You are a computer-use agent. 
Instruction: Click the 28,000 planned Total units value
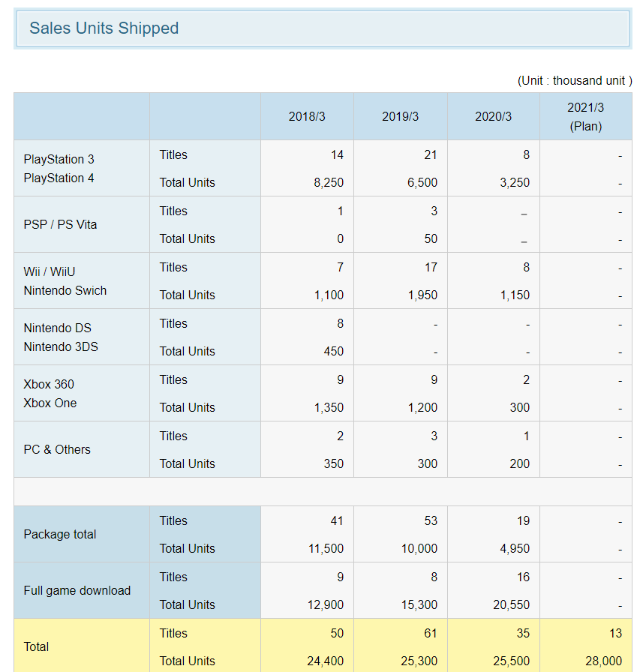(x=603, y=661)
